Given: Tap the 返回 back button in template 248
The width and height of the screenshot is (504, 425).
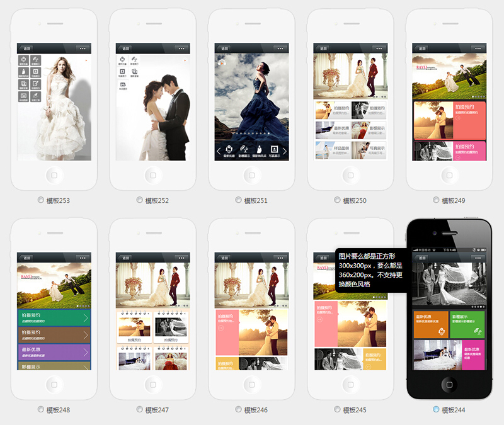Looking at the screenshot, I should pos(25,258).
